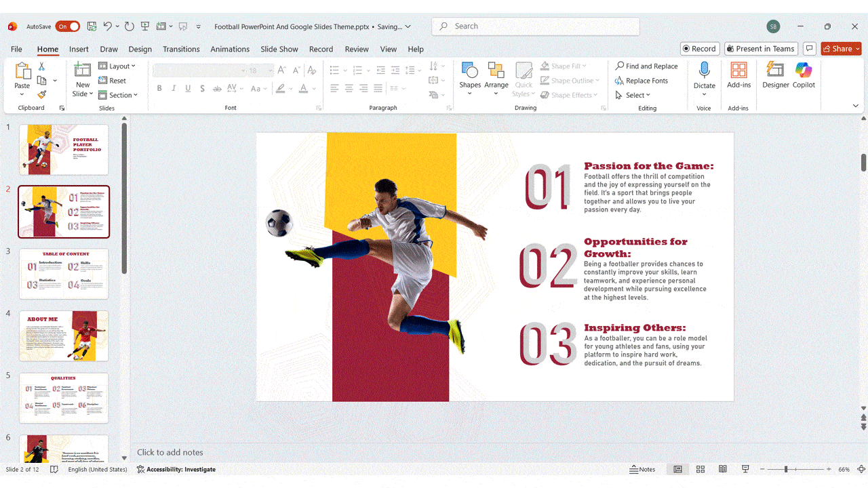This screenshot has height=488, width=868.
Task: Open the Design ribbon tab
Action: [x=140, y=49]
